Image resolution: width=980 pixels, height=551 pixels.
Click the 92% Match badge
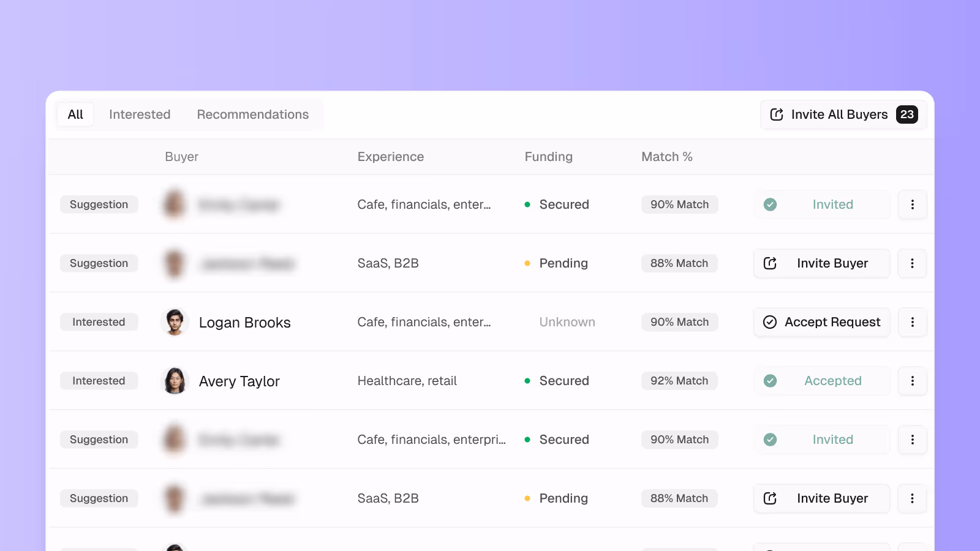point(679,381)
